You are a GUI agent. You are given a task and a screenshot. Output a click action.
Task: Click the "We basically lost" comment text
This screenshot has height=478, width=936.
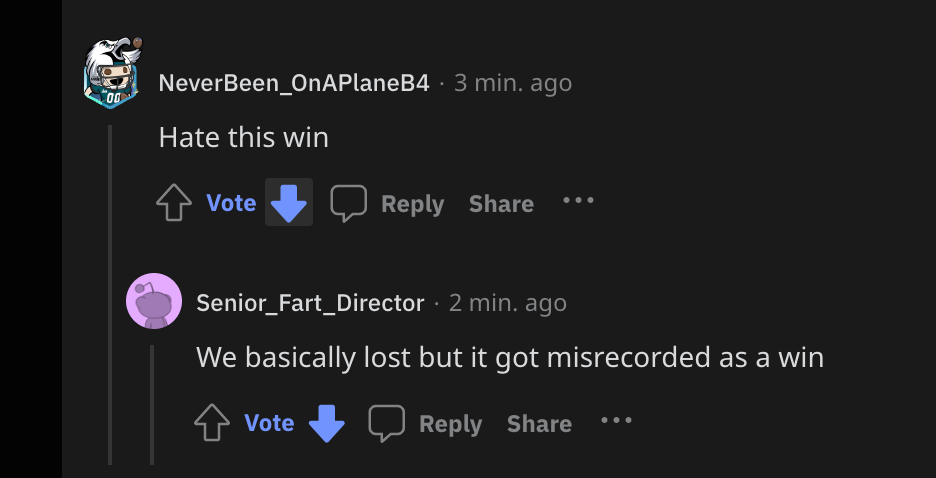point(510,357)
